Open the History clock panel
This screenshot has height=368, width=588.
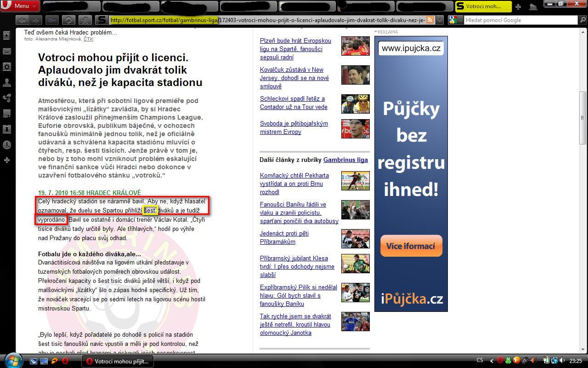[7, 145]
